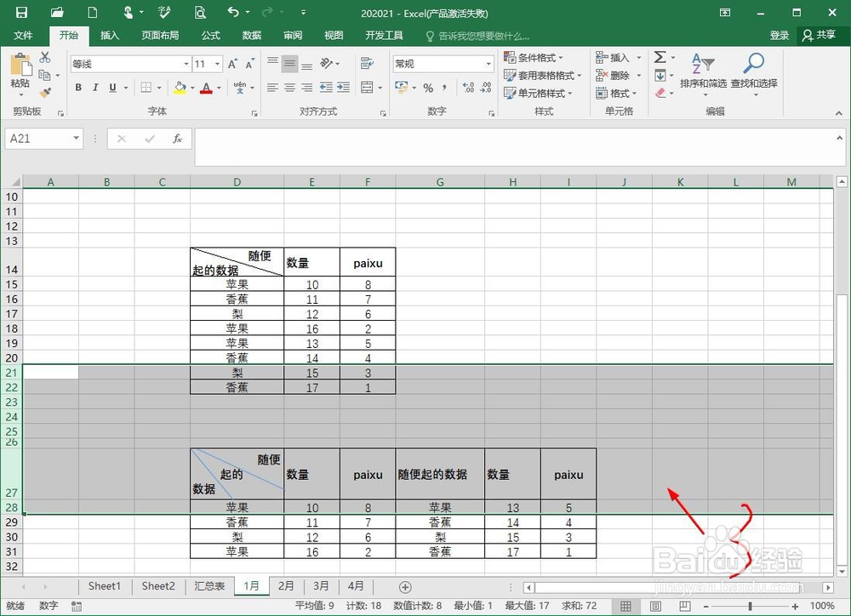Click the 删除 delete cells button
This screenshot has height=616, width=851.
coord(612,76)
